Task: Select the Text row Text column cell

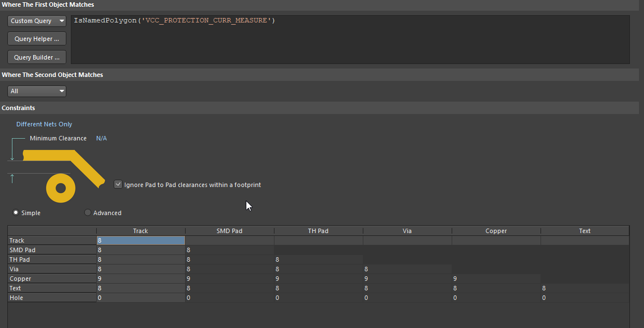Action: [585, 288]
